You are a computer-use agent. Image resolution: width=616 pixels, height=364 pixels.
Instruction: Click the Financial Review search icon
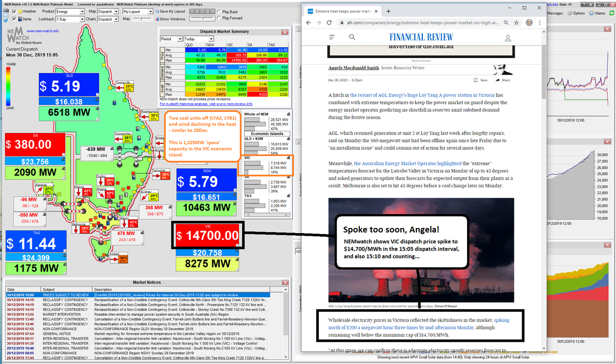[352, 37]
